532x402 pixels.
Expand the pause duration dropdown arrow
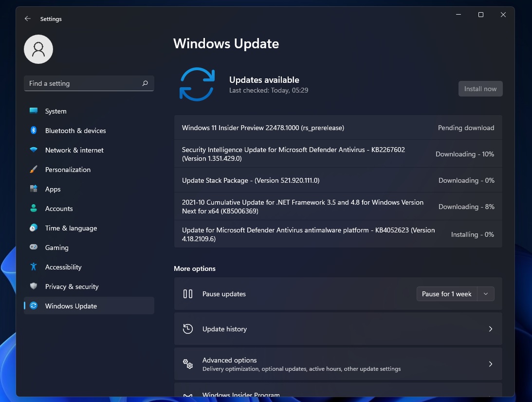(486, 294)
